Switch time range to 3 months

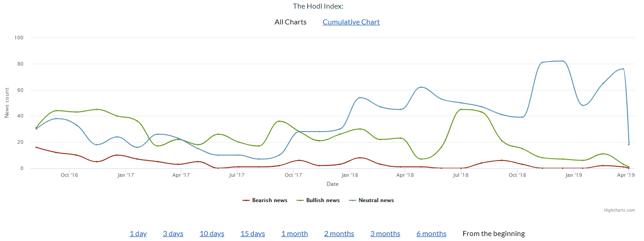[385, 234]
